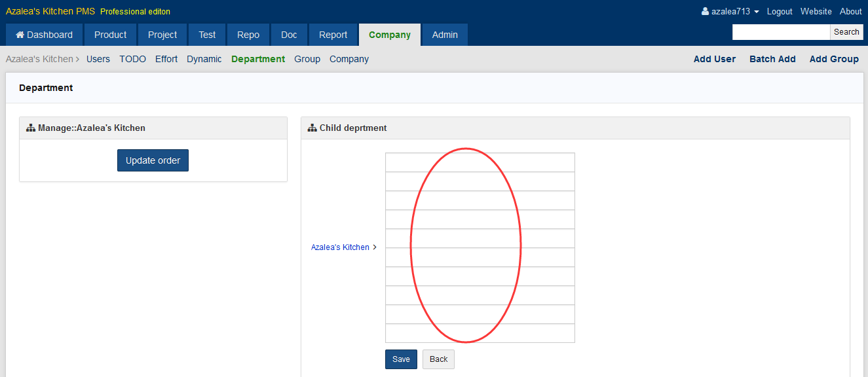Open the Add User link
Viewport: 868px width, 377px height.
tap(714, 59)
